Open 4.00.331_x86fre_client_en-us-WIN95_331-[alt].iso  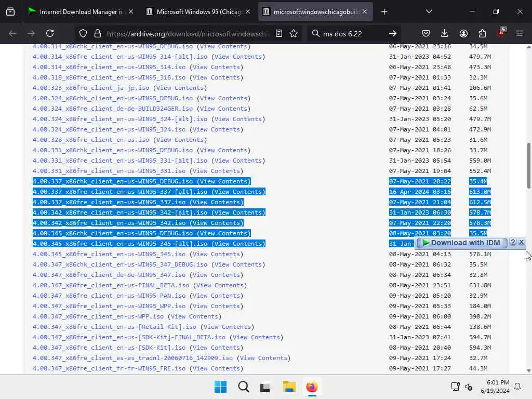click(x=120, y=161)
